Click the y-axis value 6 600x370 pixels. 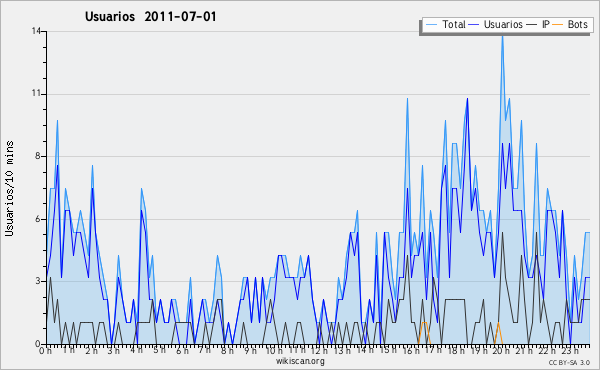pos(38,219)
